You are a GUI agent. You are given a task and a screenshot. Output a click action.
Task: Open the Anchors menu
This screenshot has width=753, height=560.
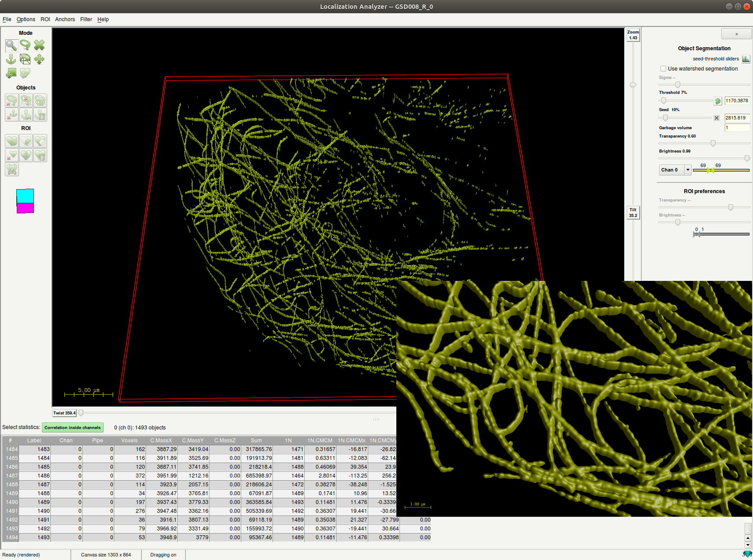pyautogui.click(x=65, y=19)
